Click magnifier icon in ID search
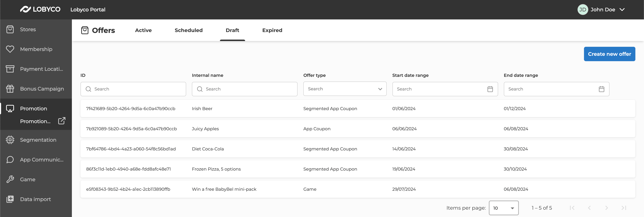The image size is (644, 217). click(x=88, y=89)
